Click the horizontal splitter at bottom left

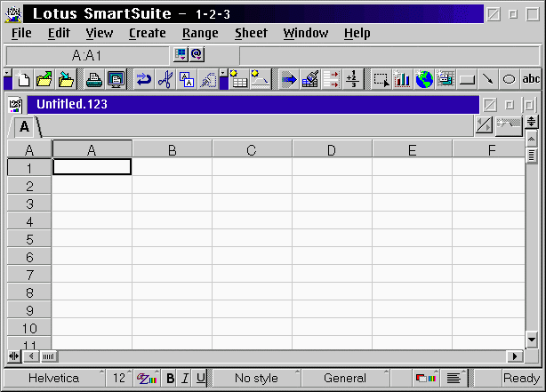(x=14, y=356)
